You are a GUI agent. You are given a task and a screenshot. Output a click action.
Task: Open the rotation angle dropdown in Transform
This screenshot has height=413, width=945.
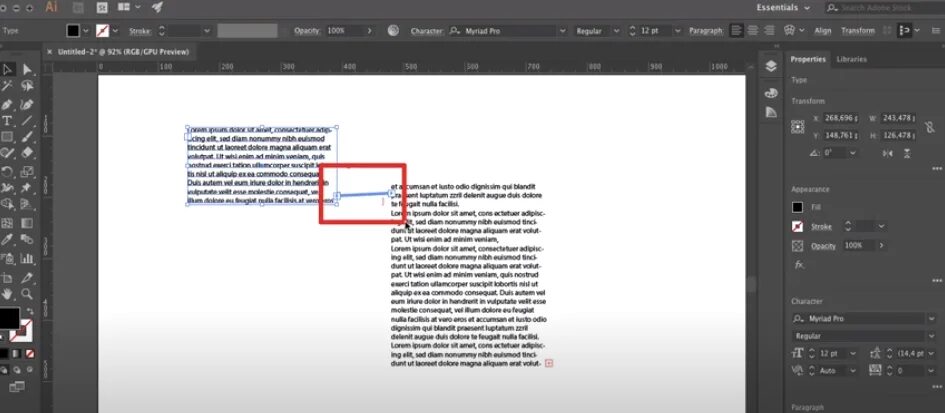[x=852, y=153]
